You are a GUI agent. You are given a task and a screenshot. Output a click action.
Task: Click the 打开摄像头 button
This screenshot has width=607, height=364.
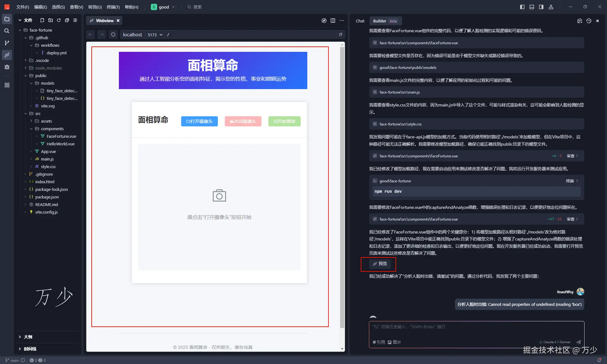click(199, 121)
